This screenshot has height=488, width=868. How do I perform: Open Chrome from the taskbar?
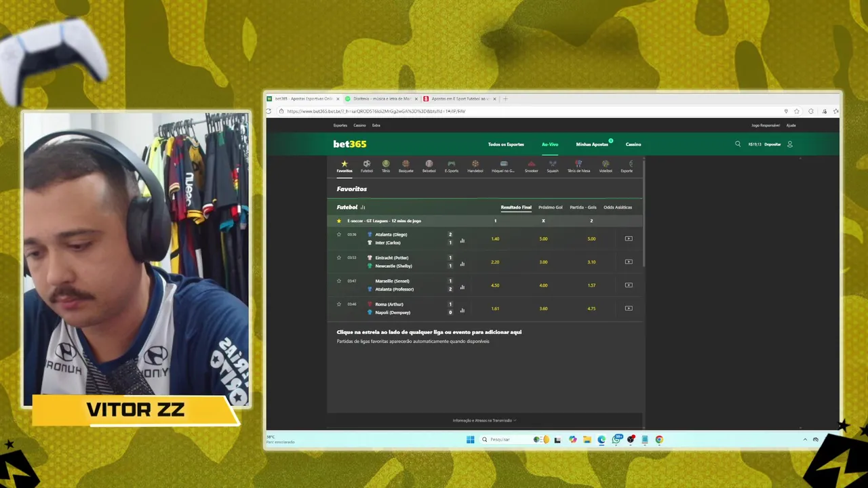pyautogui.click(x=659, y=439)
